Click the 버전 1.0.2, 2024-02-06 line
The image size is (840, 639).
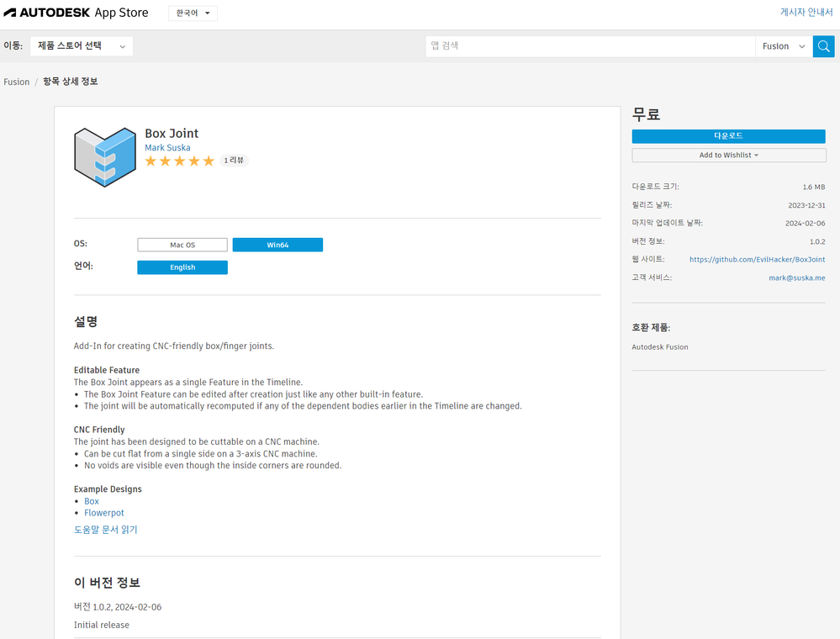(x=118, y=607)
